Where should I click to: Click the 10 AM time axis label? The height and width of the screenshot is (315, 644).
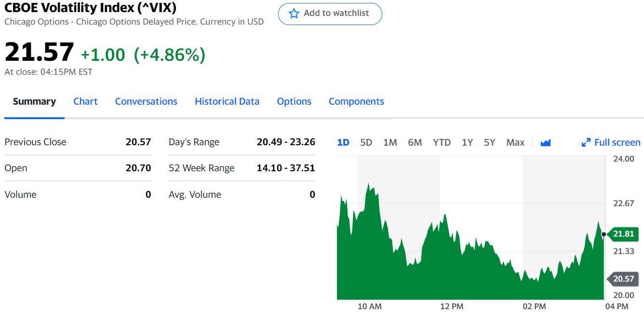pos(370,306)
